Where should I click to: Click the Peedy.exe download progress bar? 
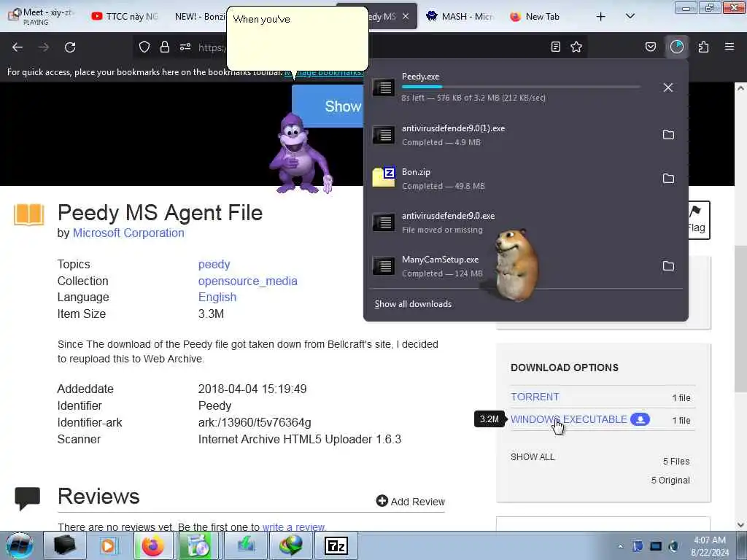(x=521, y=87)
